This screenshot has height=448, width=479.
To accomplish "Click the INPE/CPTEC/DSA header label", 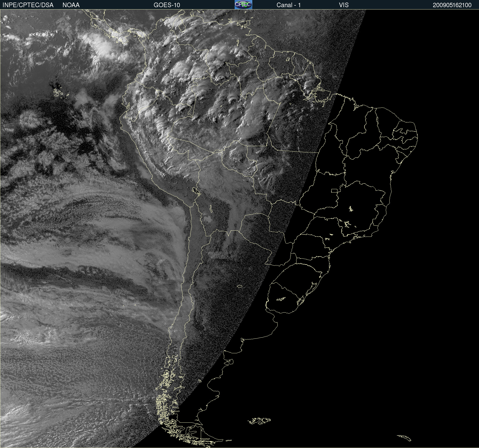I will [28, 5].
